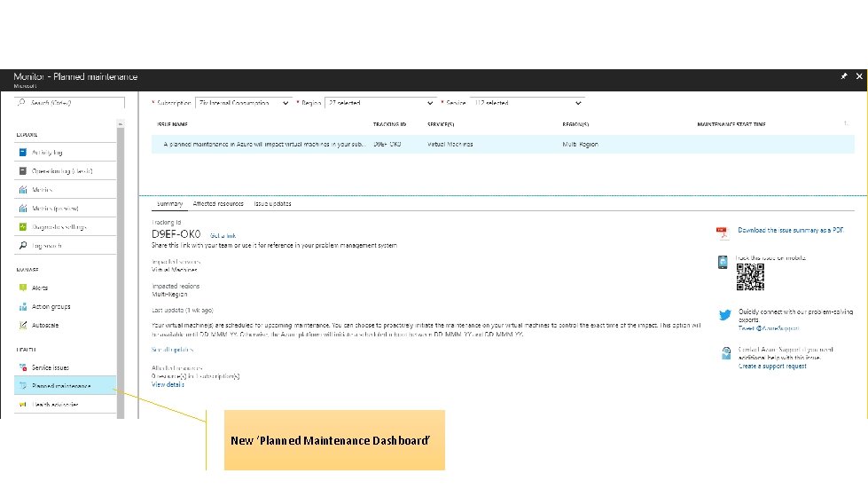Click the Service issues icon
868x489 pixels.
[23, 367]
